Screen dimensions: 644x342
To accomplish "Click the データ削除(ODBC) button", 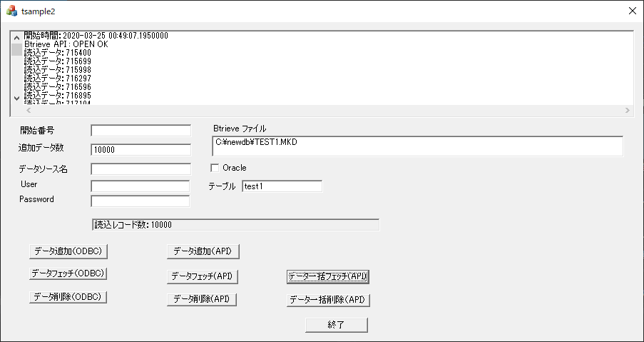I will click(68, 297).
